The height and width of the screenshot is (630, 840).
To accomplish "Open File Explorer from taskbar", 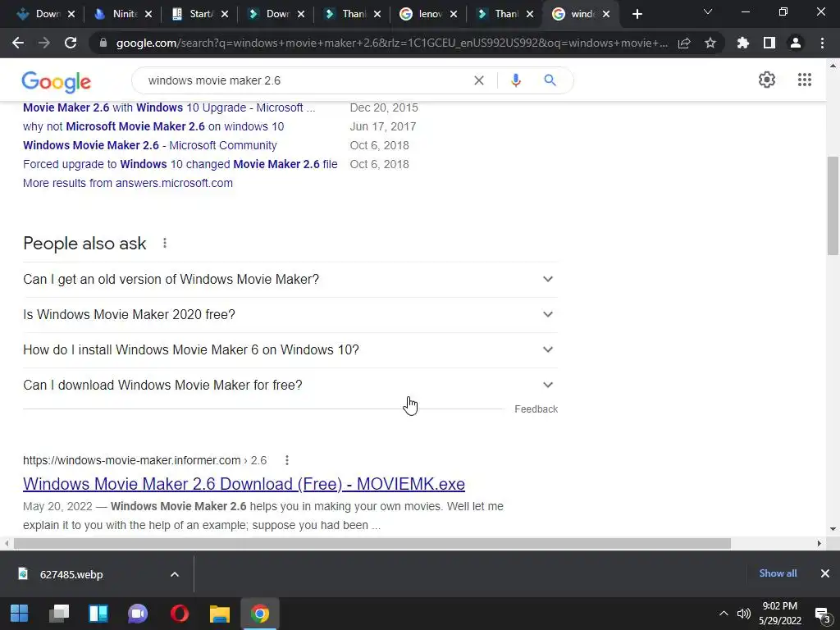I will pyautogui.click(x=220, y=614).
